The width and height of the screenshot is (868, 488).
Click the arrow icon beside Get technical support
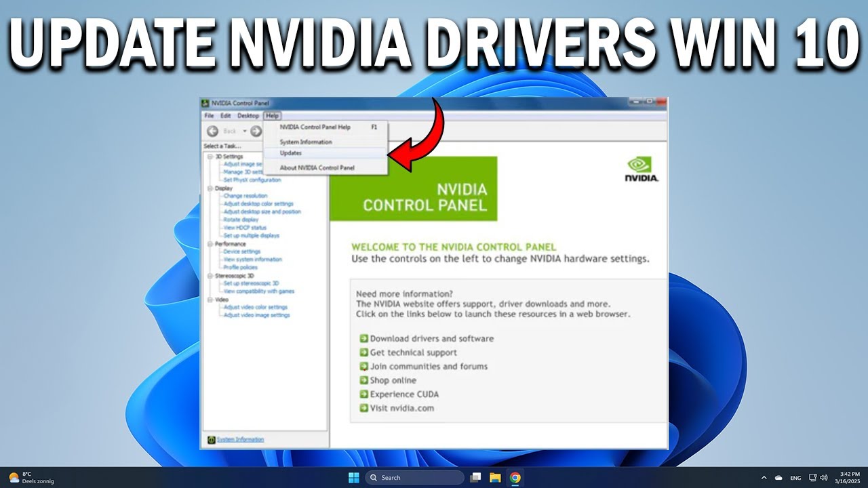(x=363, y=352)
